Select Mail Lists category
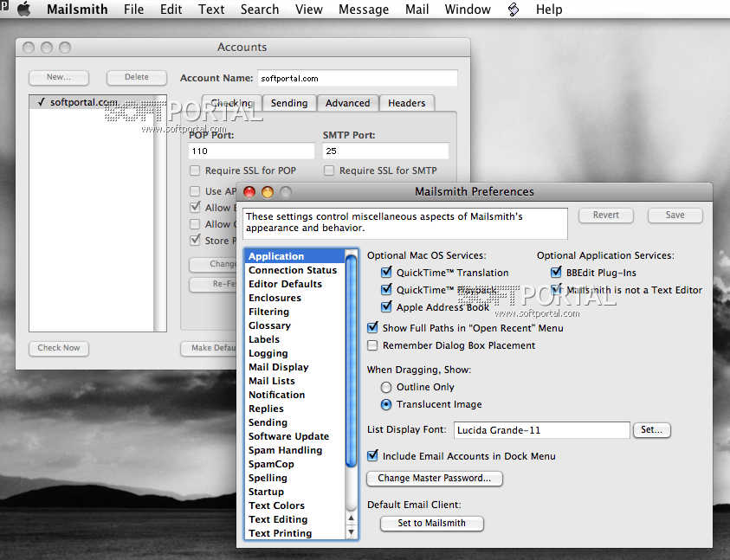 pyautogui.click(x=295, y=381)
